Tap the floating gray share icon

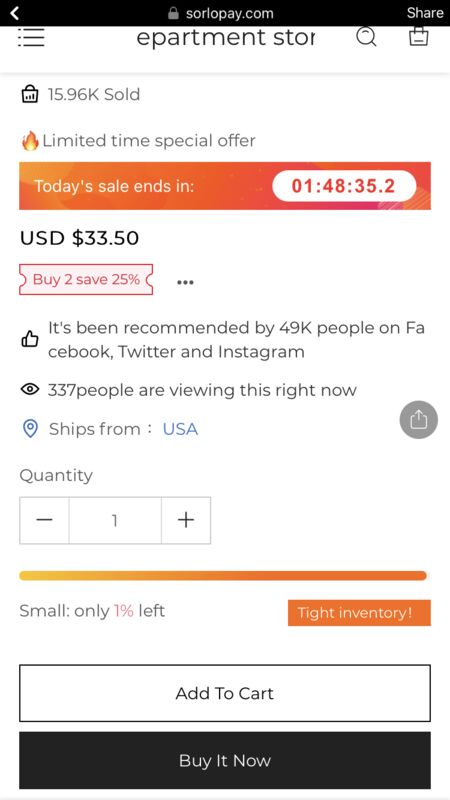click(x=418, y=420)
